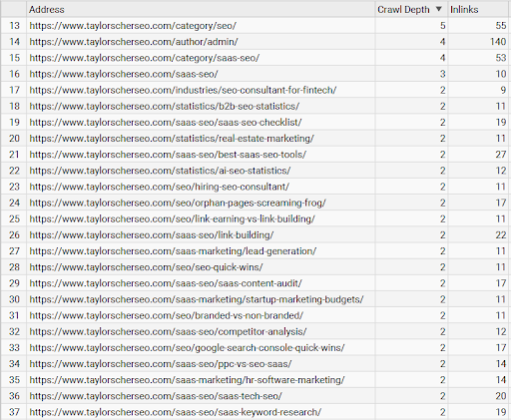Viewport: 511px width, 420px height.
Task: Sort by the Crawl Depth descending arrow
Action: coord(439,9)
